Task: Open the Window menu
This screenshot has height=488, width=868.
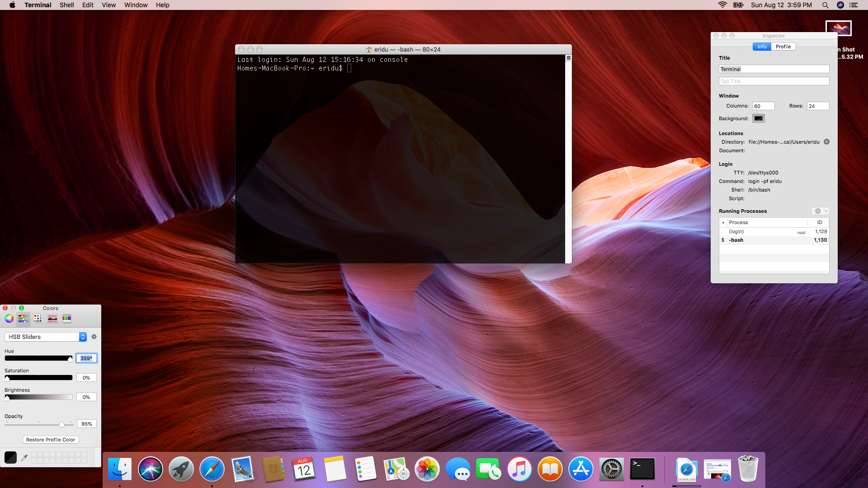Action: tap(136, 5)
